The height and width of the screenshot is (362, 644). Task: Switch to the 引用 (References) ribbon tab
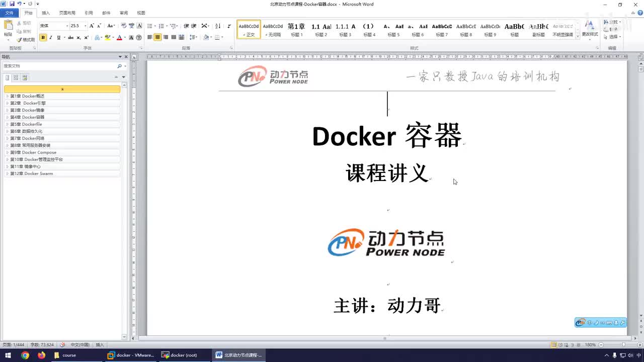tap(89, 13)
